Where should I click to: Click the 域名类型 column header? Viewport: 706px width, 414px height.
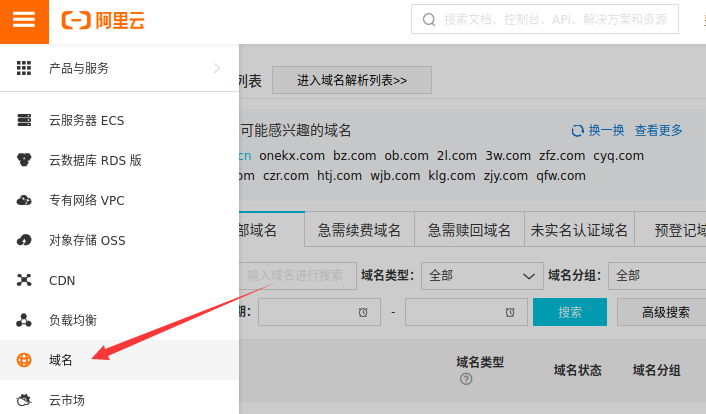(x=480, y=362)
